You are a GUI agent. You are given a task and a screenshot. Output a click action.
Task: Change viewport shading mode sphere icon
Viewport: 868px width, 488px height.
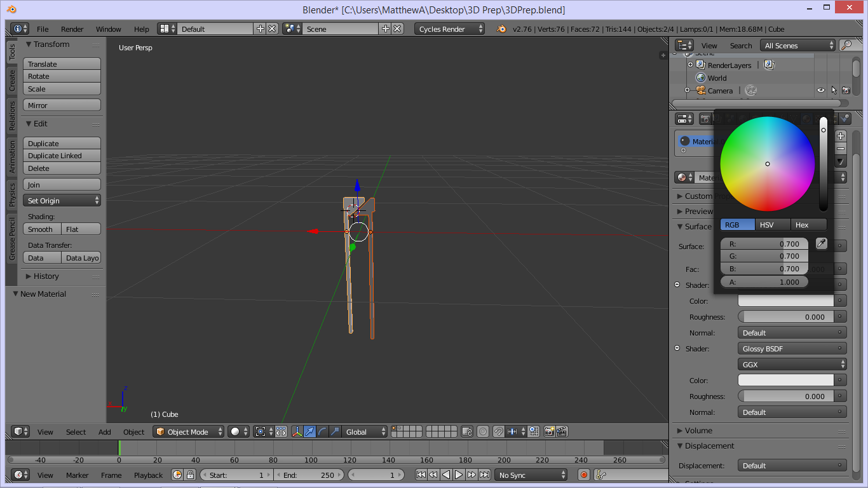tap(238, 431)
